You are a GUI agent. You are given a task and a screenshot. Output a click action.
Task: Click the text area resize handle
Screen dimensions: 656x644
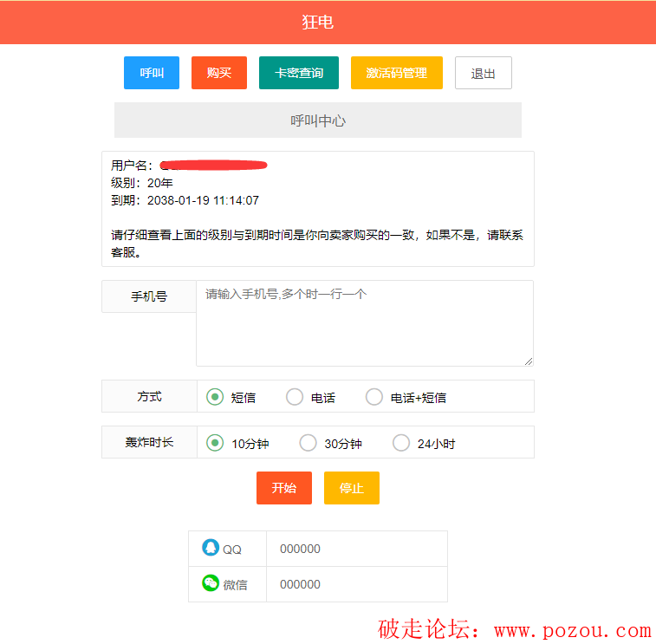(x=528, y=361)
